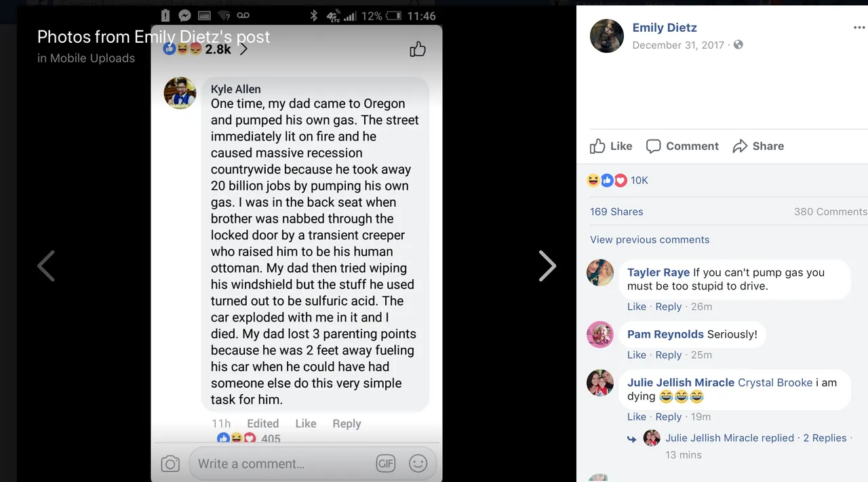Open Emily Dietz's profile picture

pyautogui.click(x=607, y=36)
